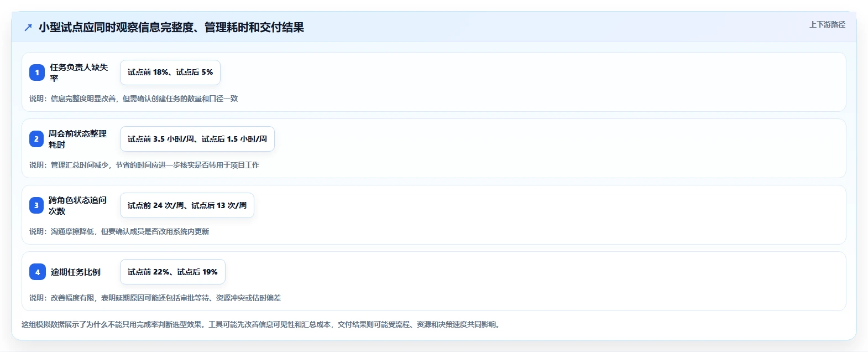Image resolution: width=868 pixels, height=352 pixels.
Task: Click the arrow icon beside the panel title
Action: (28, 27)
